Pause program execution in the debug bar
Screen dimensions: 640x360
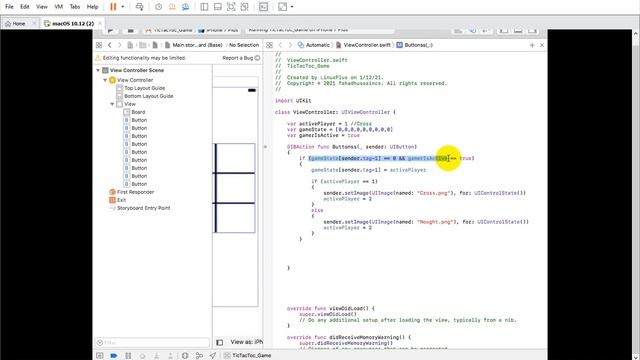click(128, 356)
